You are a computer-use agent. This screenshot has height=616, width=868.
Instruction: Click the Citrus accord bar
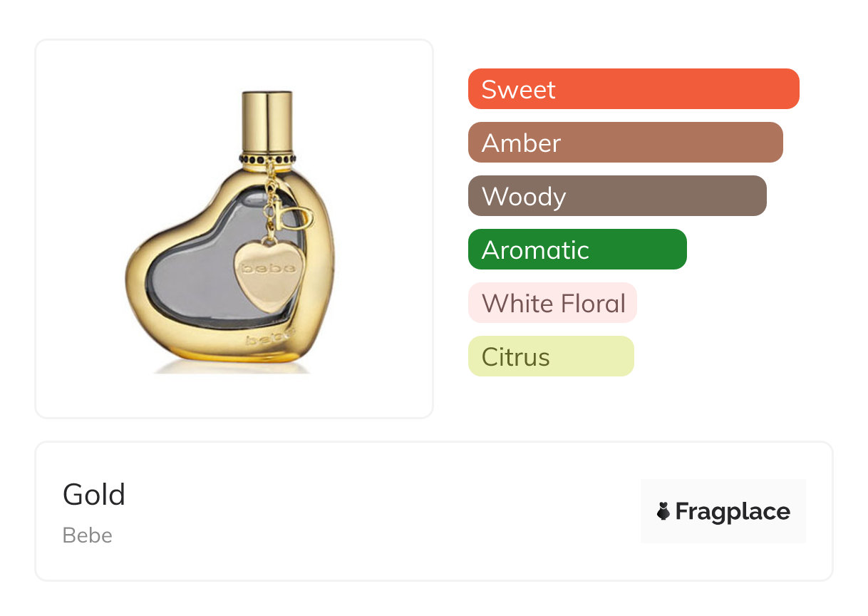[x=550, y=356]
